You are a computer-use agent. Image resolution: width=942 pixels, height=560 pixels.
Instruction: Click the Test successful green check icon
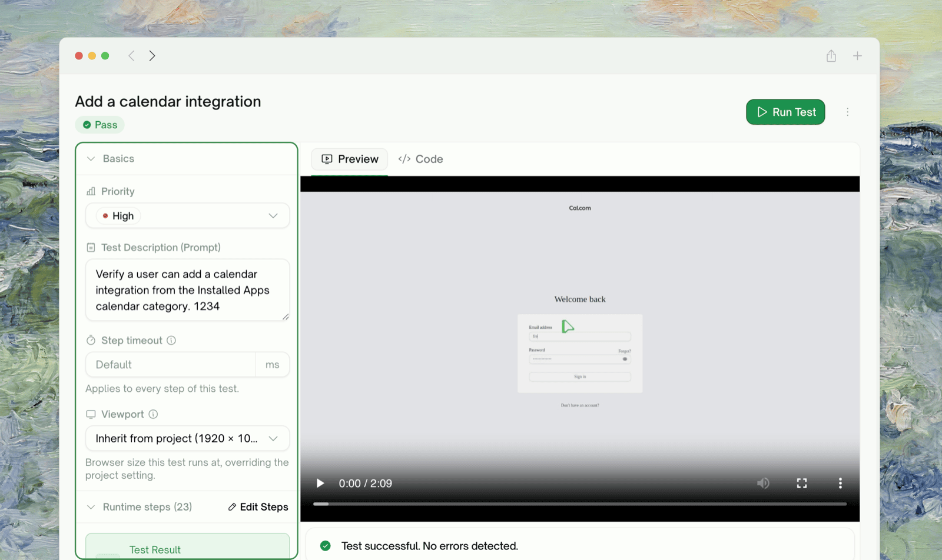(325, 546)
